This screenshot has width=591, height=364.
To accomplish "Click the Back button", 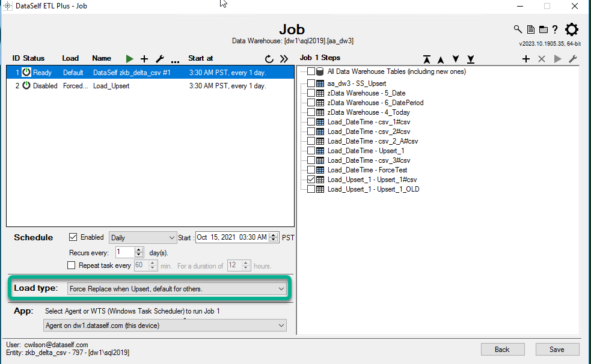I will click(502, 350).
